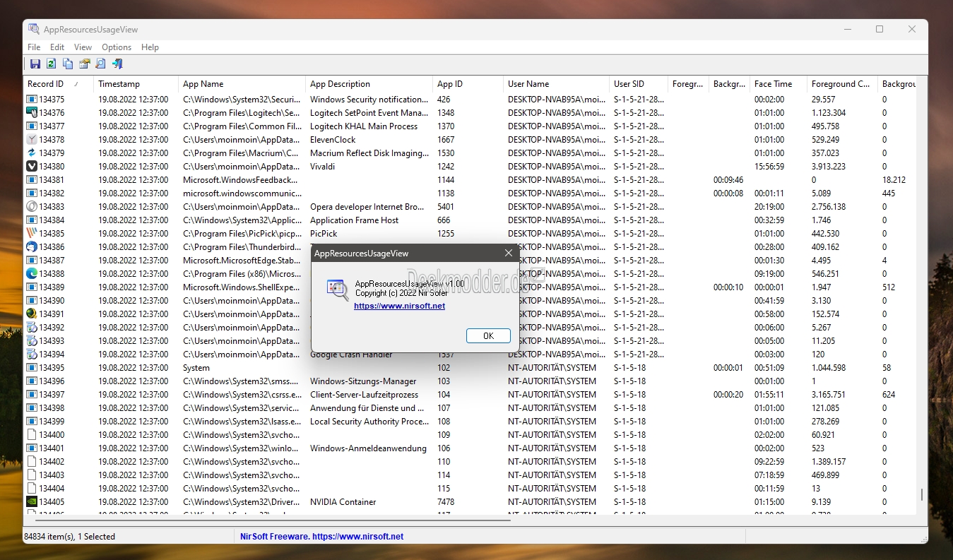This screenshot has height=560, width=953.
Task: Click Record ID 134402 text
Action: coord(52,462)
